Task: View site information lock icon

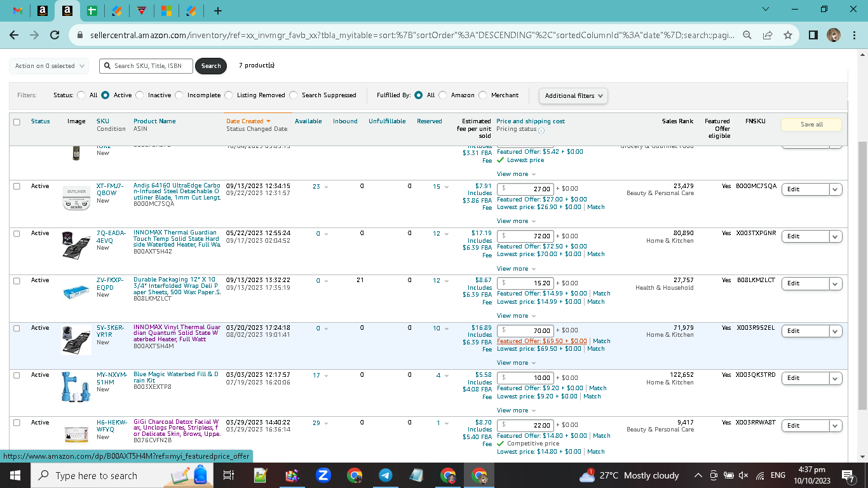Action: pos(80,35)
